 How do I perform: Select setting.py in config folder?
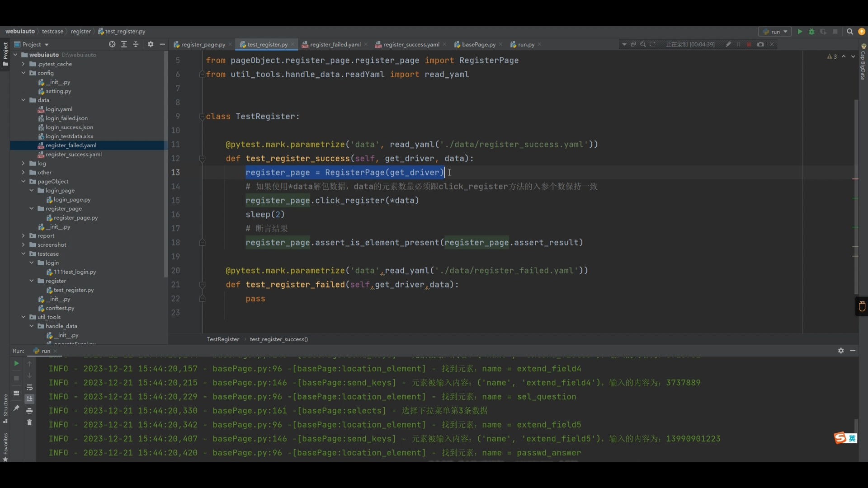tap(58, 91)
